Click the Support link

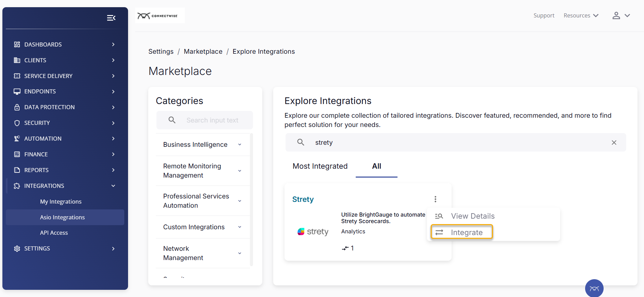pyautogui.click(x=544, y=15)
